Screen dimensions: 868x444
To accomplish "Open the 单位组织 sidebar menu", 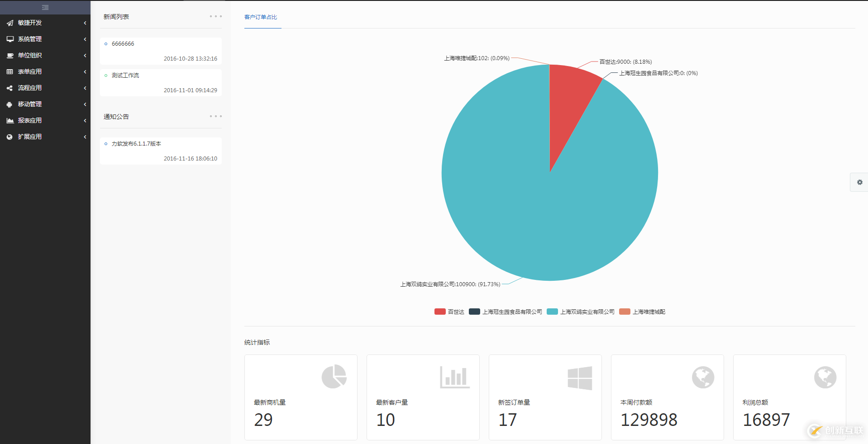I will coord(45,56).
